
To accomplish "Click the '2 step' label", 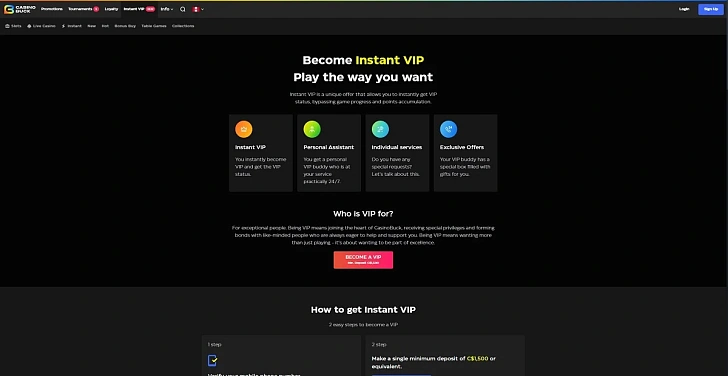I will (x=379, y=344).
